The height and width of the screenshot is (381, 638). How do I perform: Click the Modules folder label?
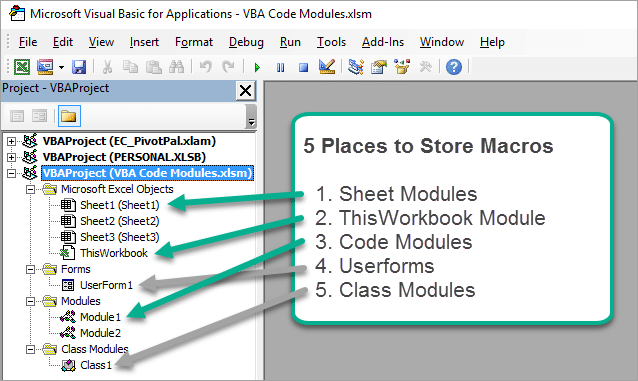click(x=81, y=301)
